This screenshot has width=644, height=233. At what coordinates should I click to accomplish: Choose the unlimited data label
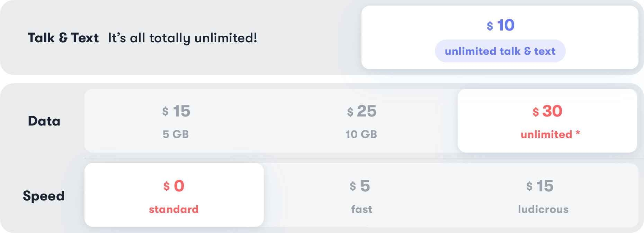pos(546,134)
